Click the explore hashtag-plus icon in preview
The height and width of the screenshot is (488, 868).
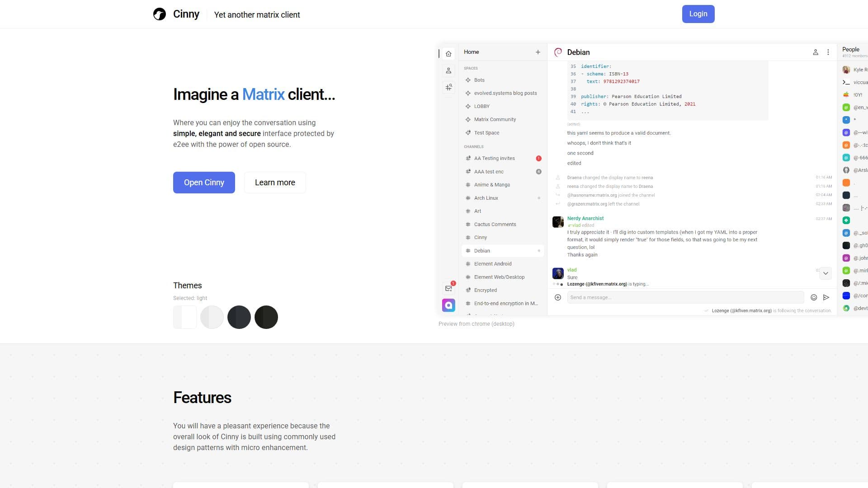(448, 87)
